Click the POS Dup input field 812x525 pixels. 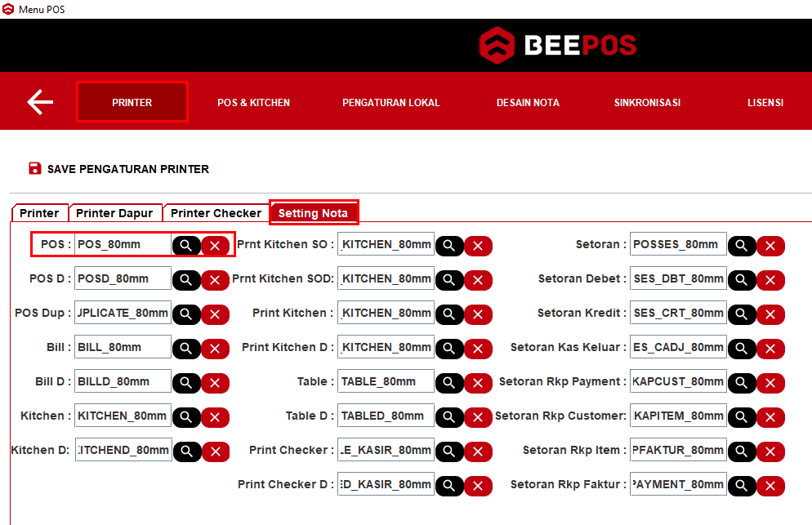(x=123, y=314)
